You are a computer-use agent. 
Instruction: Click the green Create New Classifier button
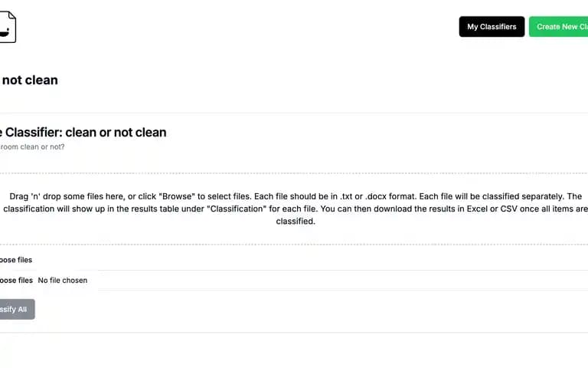[559, 27]
